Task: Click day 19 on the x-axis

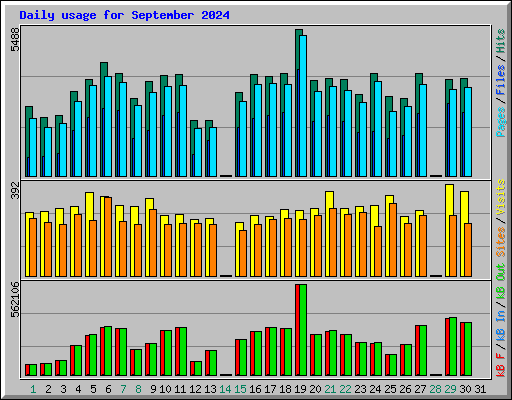Action: tap(300, 389)
